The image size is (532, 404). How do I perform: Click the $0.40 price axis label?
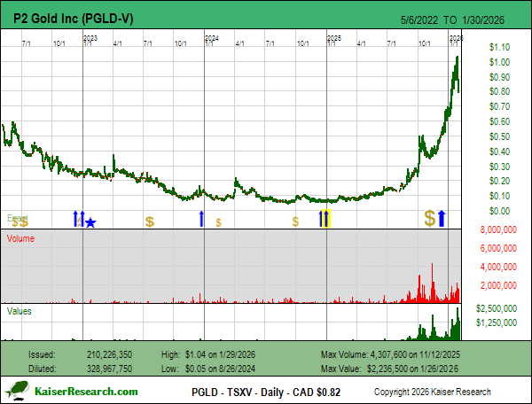pyautogui.click(x=499, y=151)
